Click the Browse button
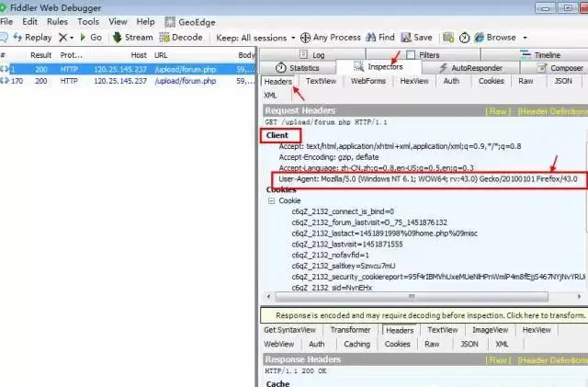The width and height of the screenshot is (588, 387). coord(495,38)
